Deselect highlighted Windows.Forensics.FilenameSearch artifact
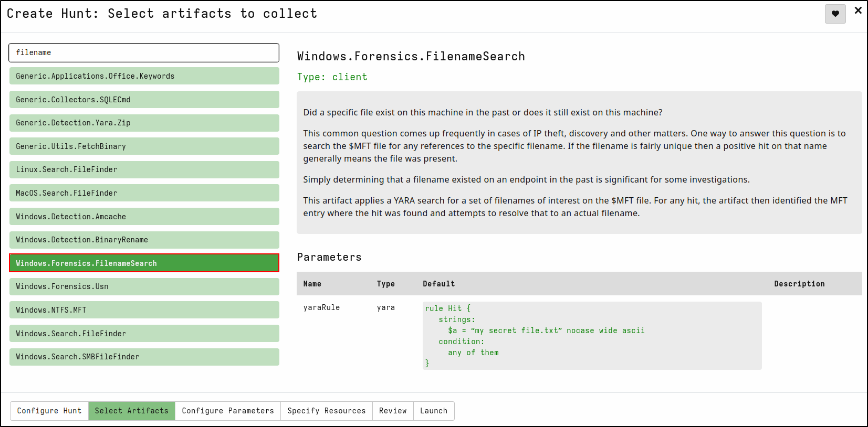868x427 pixels. coord(144,263)
